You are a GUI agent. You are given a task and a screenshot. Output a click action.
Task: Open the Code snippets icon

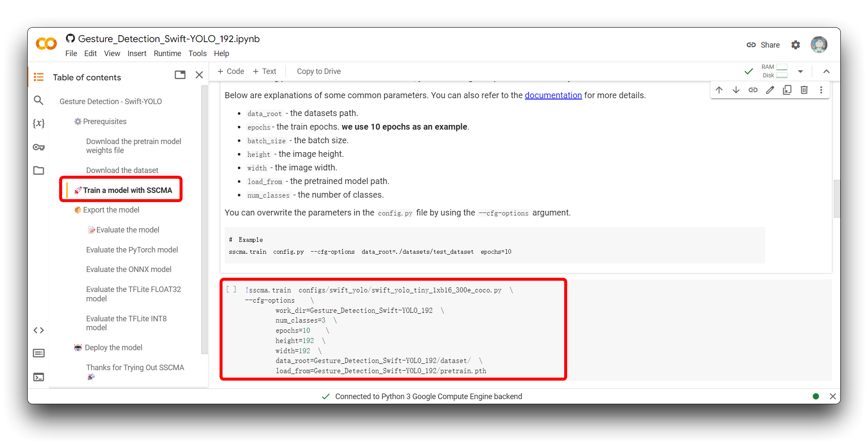[39, 330]
